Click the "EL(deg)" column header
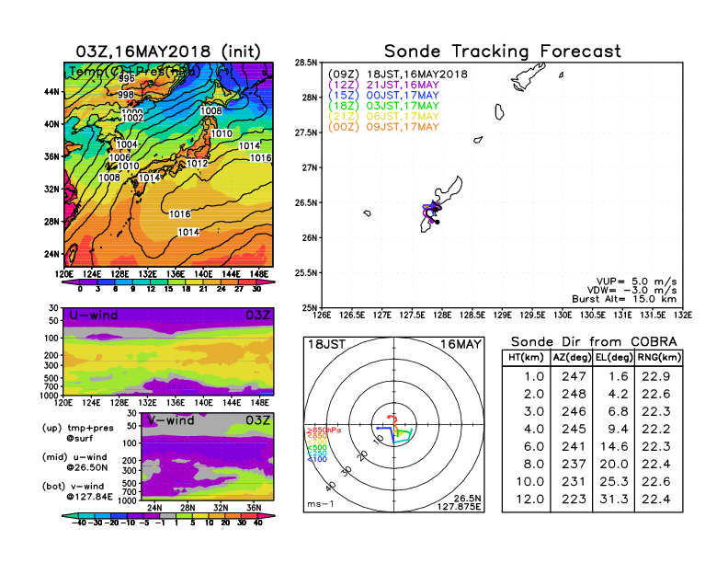Screen dimensions: 728x563 coord(614,358)
